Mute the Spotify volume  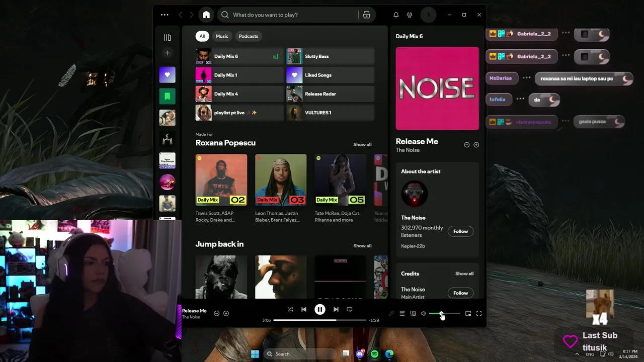point(424,314)
